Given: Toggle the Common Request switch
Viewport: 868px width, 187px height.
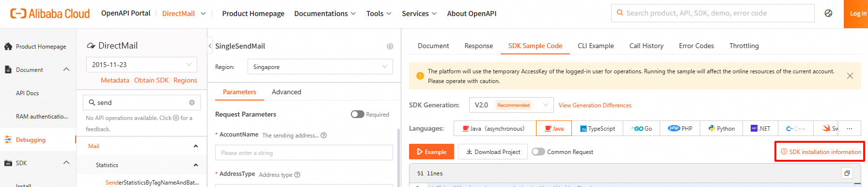Looking at the screenshot, I should click(538, 152).
